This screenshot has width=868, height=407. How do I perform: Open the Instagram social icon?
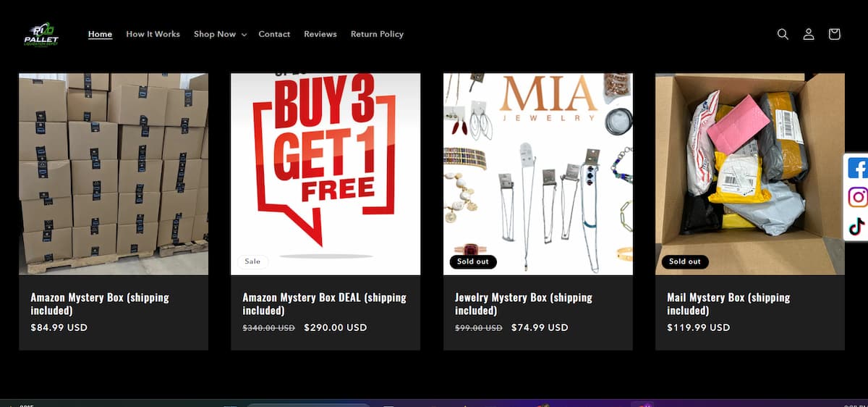click(x=857, y=197)
